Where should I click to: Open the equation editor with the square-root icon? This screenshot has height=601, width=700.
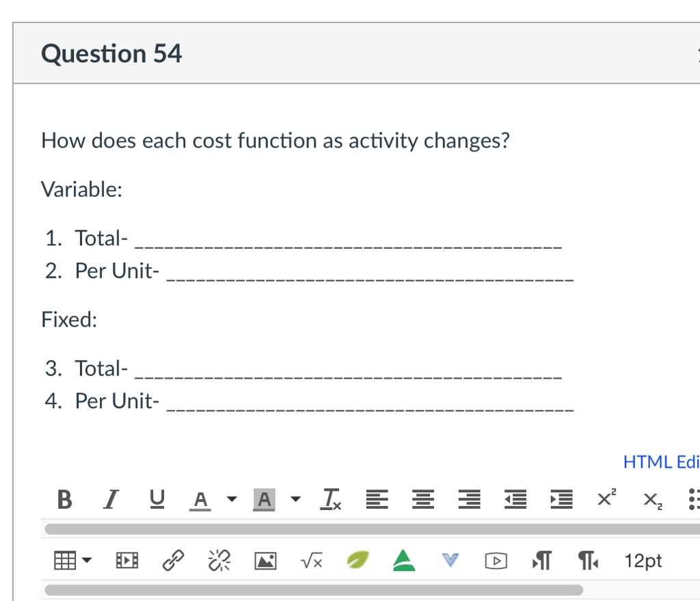pyautogui.click(x=310, y=560)
